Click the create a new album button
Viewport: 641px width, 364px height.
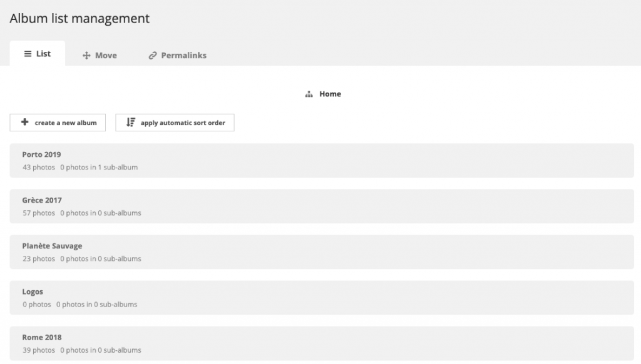58,122
